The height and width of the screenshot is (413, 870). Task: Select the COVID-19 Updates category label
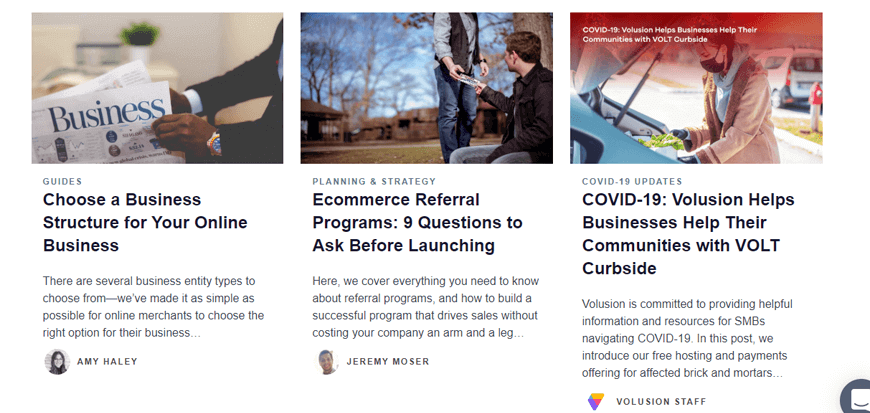coord(632,182)
